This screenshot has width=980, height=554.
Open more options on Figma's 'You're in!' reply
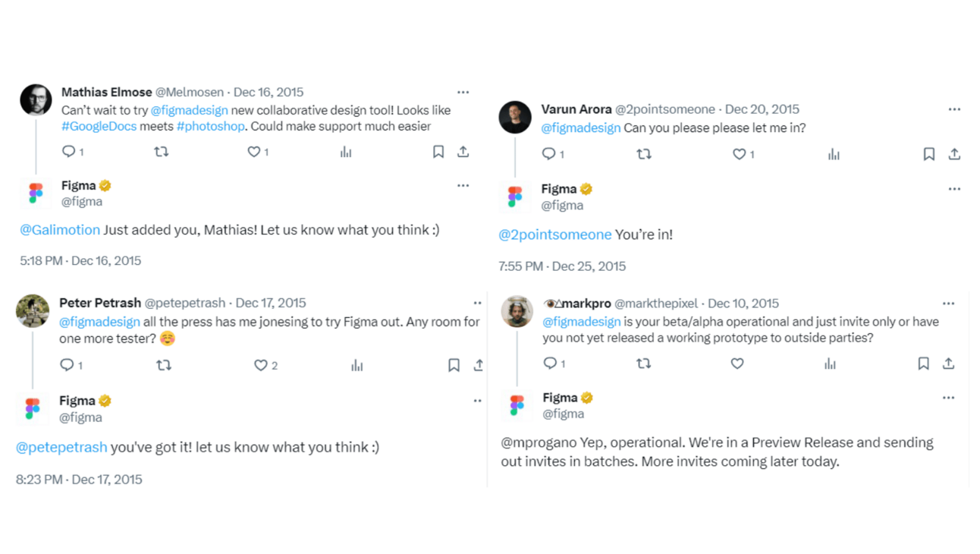[953, 188]
